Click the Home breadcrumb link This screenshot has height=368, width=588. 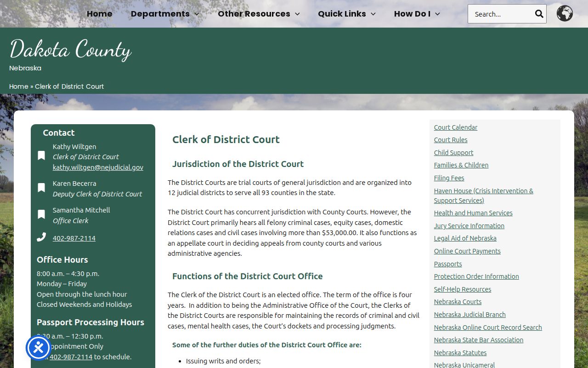[19, 86]
